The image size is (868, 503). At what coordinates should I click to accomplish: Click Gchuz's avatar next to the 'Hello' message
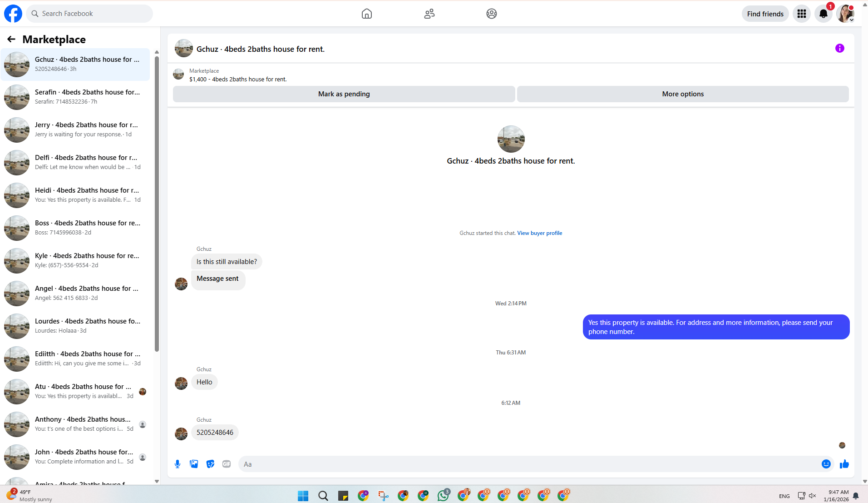[x=181, y=383]
